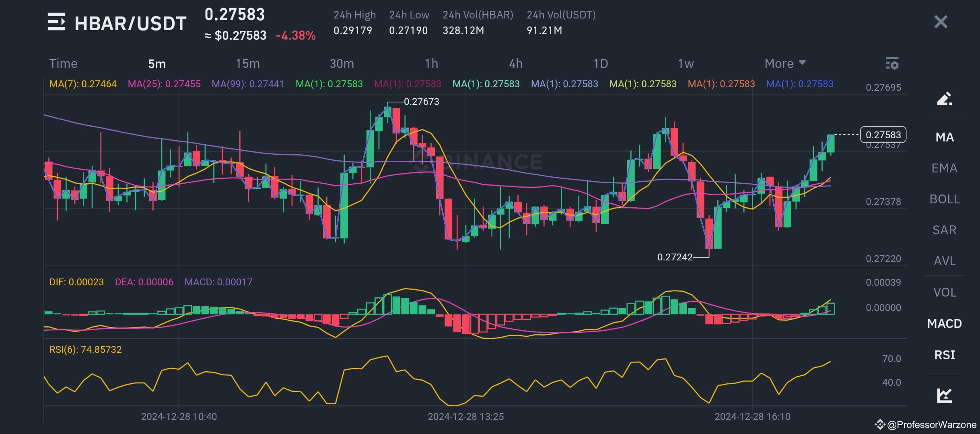Select the 5m timeframe tab

(x=157, y=64)
